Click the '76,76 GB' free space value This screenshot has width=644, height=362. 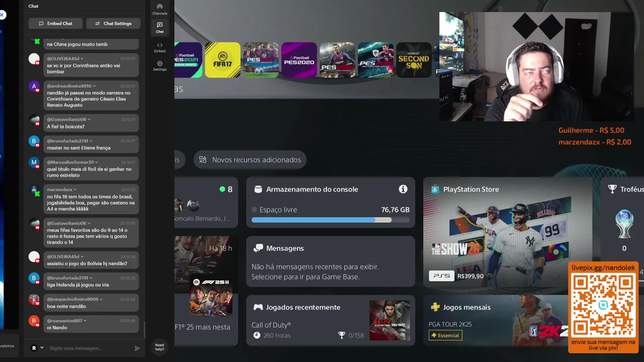tap(395, 210)
